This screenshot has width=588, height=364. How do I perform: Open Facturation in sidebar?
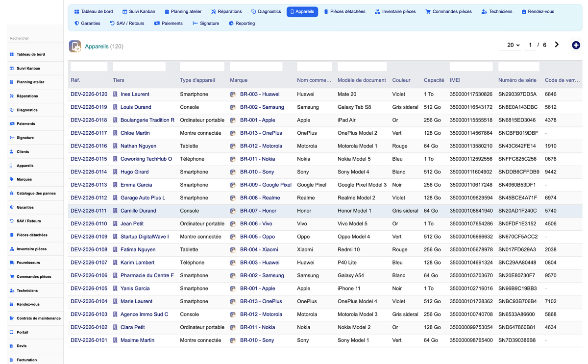[x=26, y=360]
